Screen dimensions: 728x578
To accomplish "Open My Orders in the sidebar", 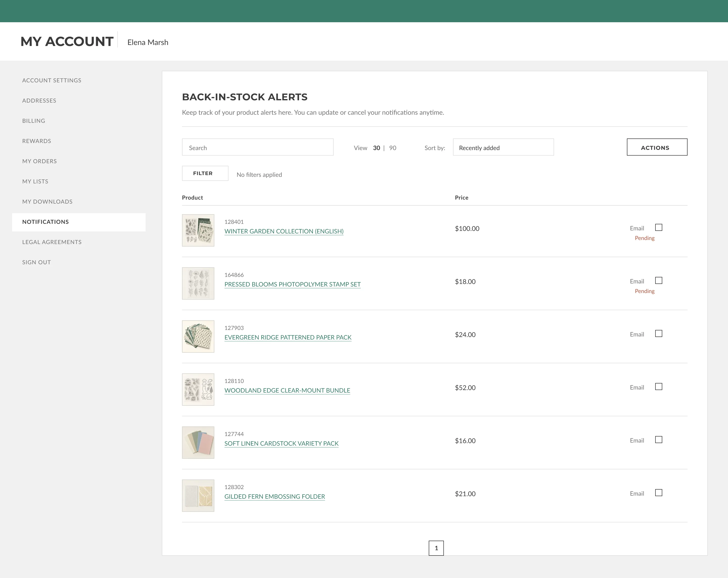I will coord(39,161).
